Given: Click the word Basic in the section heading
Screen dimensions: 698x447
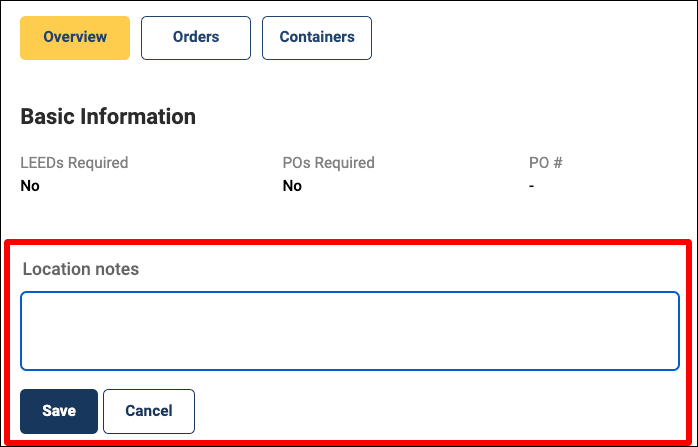Looking at the screenshot, I should (48, 117).
